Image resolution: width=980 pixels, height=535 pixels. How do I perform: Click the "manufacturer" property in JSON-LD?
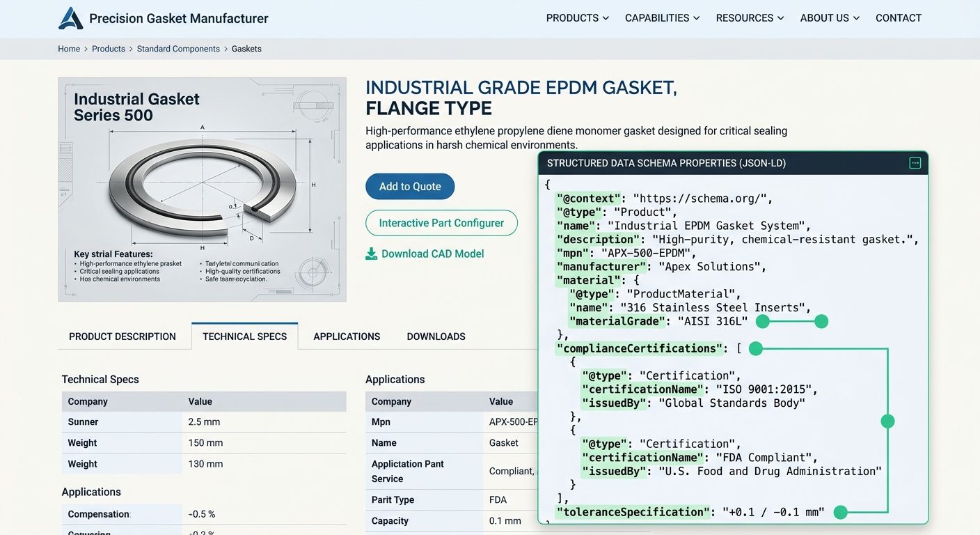[601, 267]
